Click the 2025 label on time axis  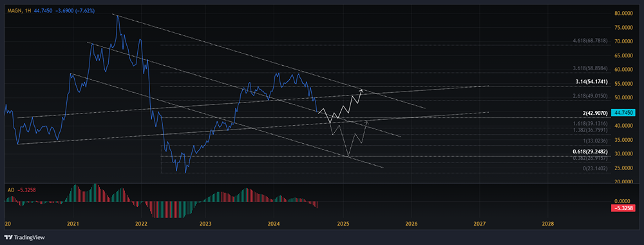(x=343, y=224)
